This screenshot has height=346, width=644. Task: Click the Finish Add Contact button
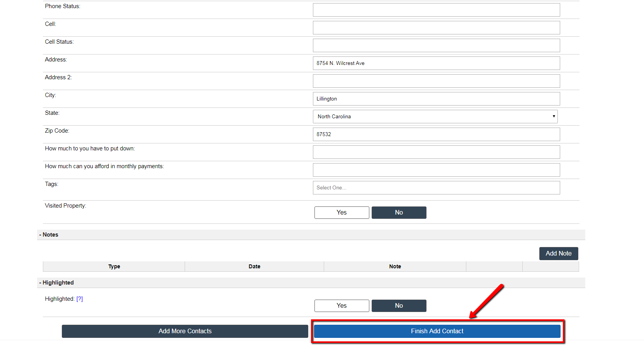point(437,331)
